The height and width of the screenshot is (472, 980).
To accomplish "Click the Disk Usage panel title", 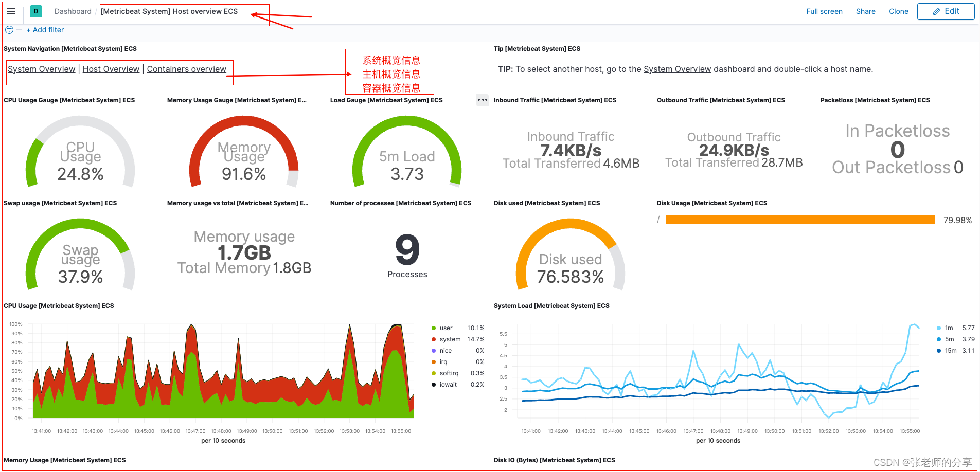I will 712,203.
